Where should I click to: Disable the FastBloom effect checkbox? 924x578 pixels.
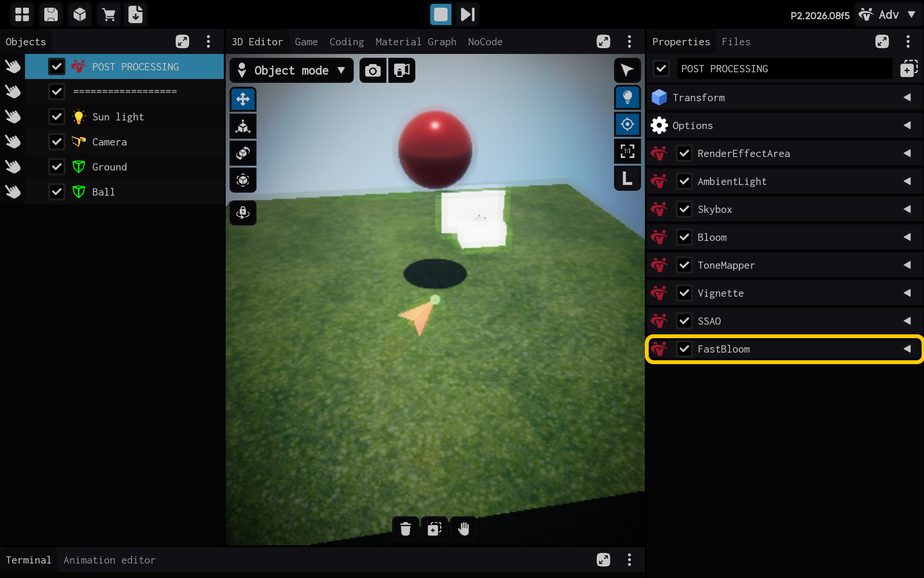pyautogui.click(x=684, y=349)
